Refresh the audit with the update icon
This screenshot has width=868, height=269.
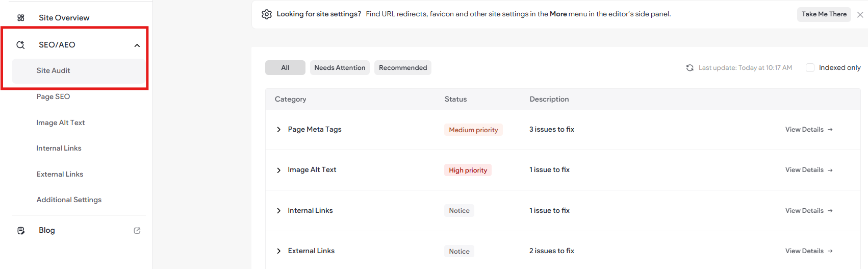pyautogui.click(x=690, y=68)
